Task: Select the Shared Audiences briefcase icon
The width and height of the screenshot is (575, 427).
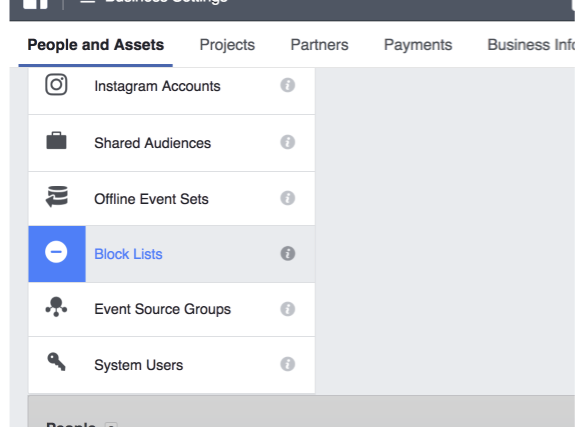Action: (56, 140)
